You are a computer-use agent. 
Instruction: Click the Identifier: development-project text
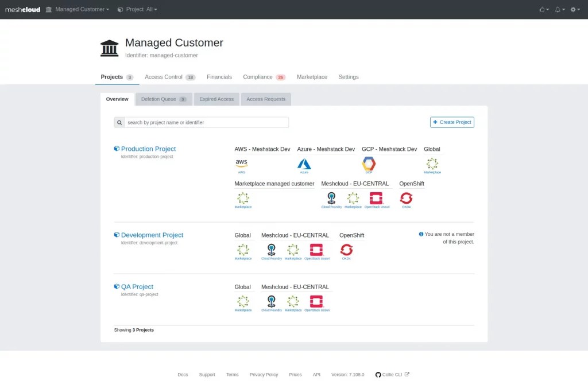tap(149, 243)
